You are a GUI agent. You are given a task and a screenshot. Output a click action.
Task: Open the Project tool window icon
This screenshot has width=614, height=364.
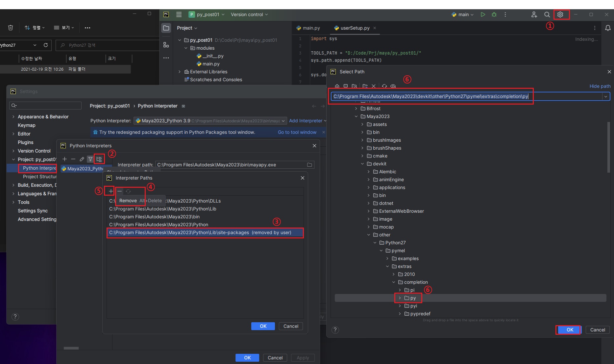point(166,28)
